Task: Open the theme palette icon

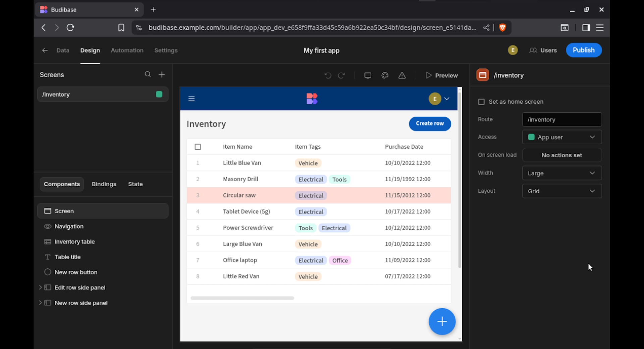Action: click(x=385, y=76)
